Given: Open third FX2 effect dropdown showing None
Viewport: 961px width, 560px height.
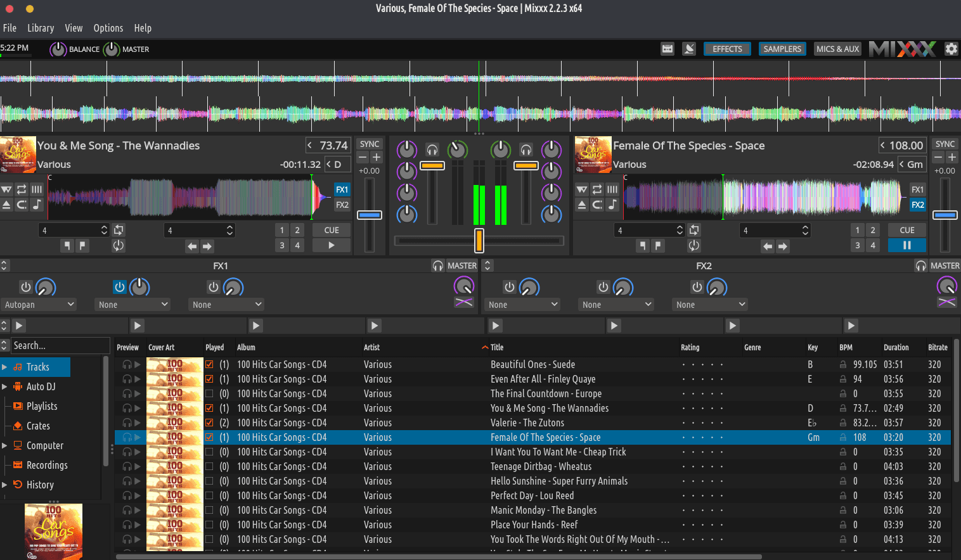Looking at the screenshot, I should [710, 305].
